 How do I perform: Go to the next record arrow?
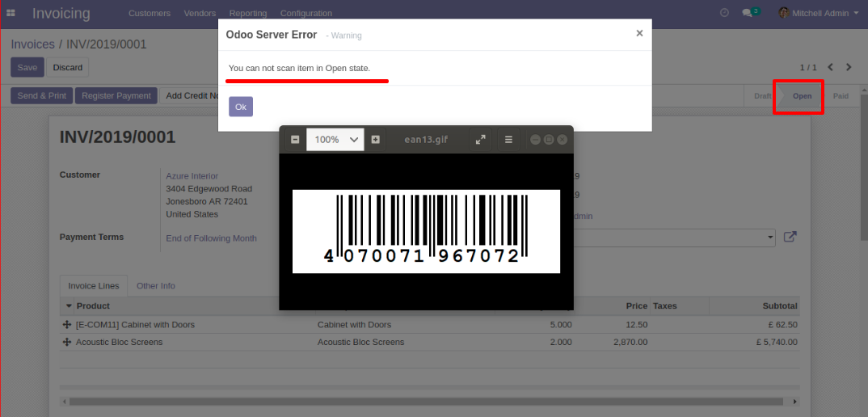[x=849, y=67]
